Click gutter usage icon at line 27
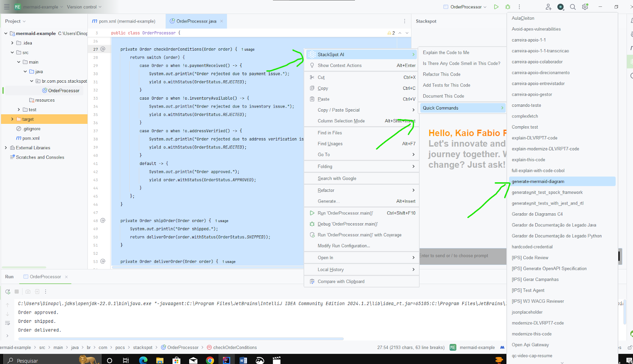The width and height of the screenshot is (633, 364). 103,49
